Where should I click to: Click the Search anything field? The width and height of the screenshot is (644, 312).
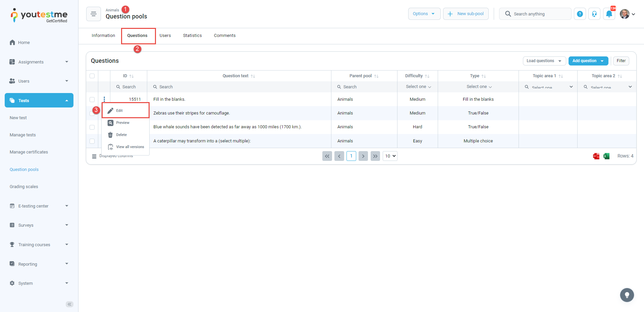point(535,14)
